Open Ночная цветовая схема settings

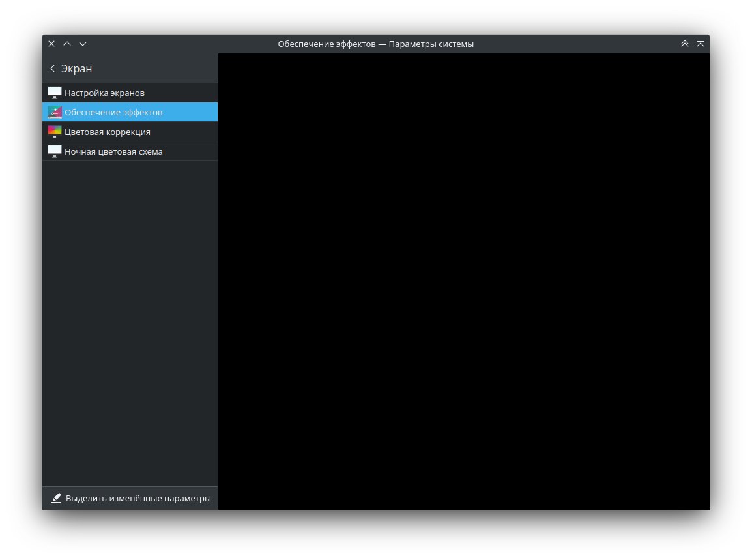(130, 151)
